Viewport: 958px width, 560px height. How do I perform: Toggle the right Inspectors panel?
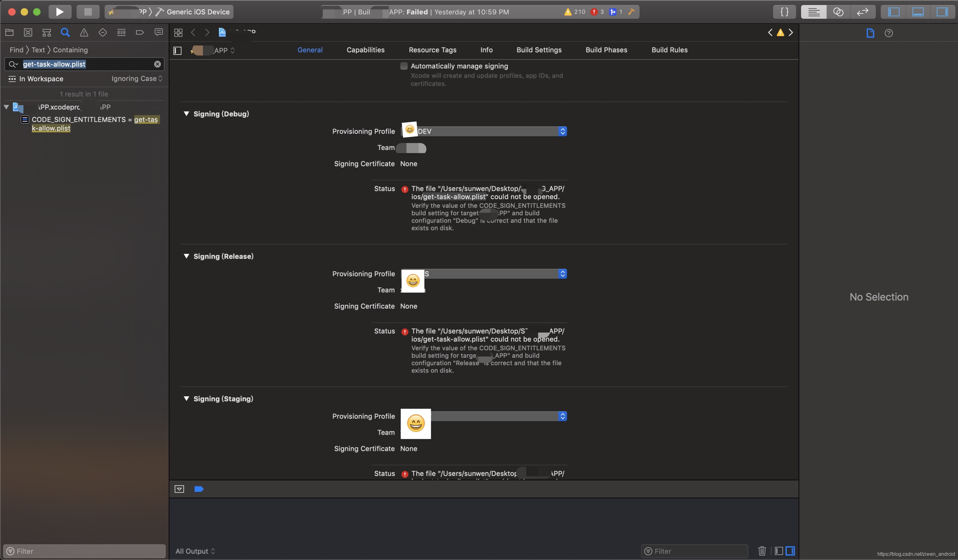tap(942, 12)
